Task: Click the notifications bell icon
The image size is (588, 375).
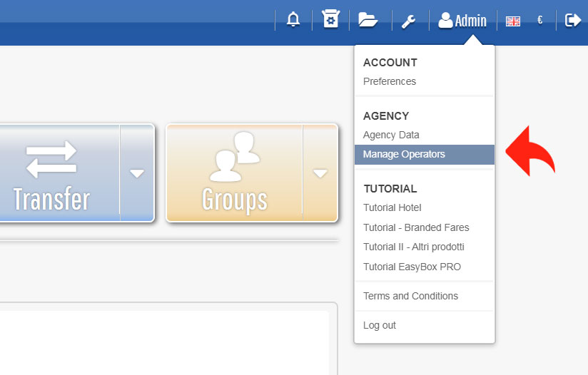Action: tap(293, 20)
